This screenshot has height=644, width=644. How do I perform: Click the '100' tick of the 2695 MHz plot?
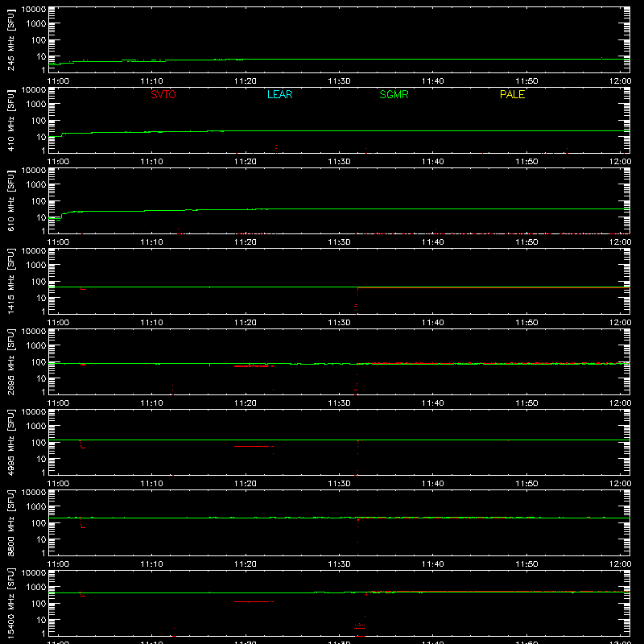point(39,362)
